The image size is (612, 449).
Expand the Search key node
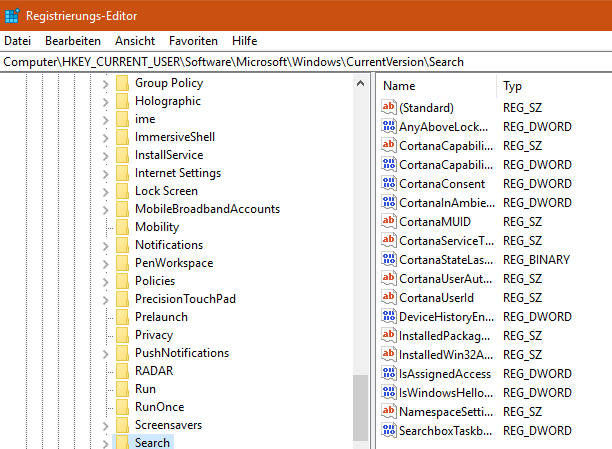coord(106,443)
